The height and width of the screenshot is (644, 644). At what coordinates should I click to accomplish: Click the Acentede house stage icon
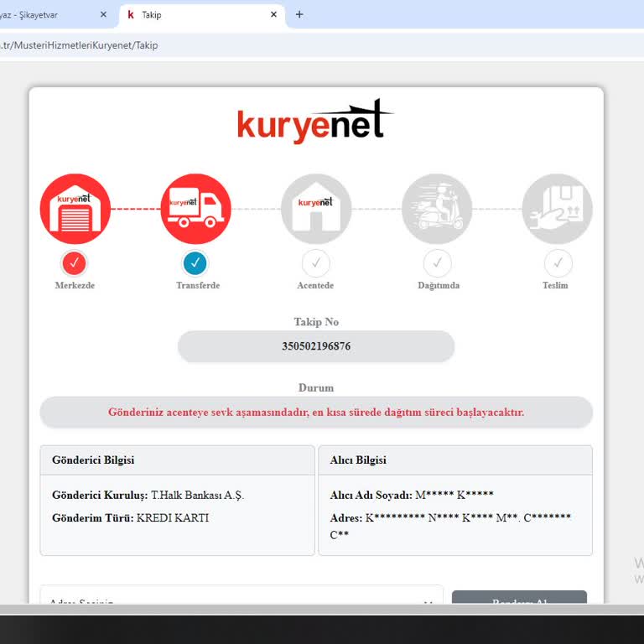coord(316,209)
